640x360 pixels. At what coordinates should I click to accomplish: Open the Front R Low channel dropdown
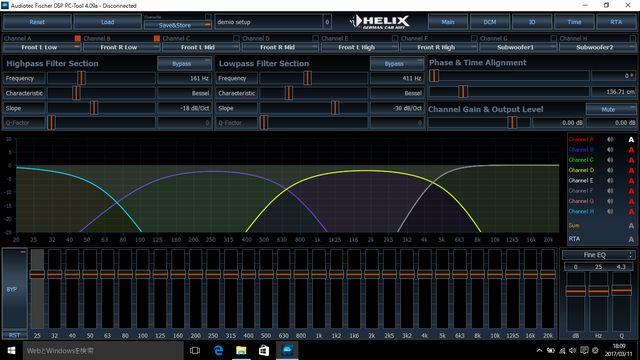121,47
